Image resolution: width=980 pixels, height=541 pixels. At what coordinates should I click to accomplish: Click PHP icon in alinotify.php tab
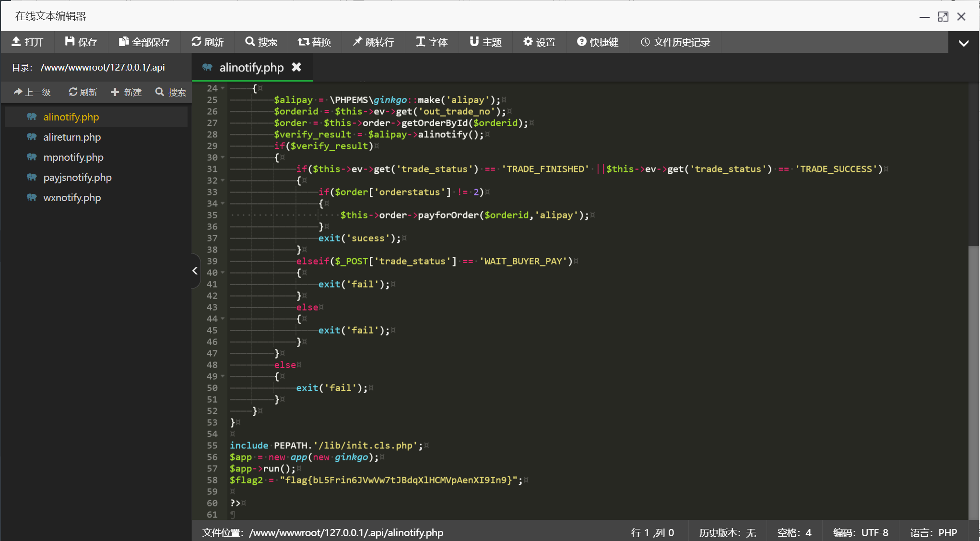coord(207,67)
